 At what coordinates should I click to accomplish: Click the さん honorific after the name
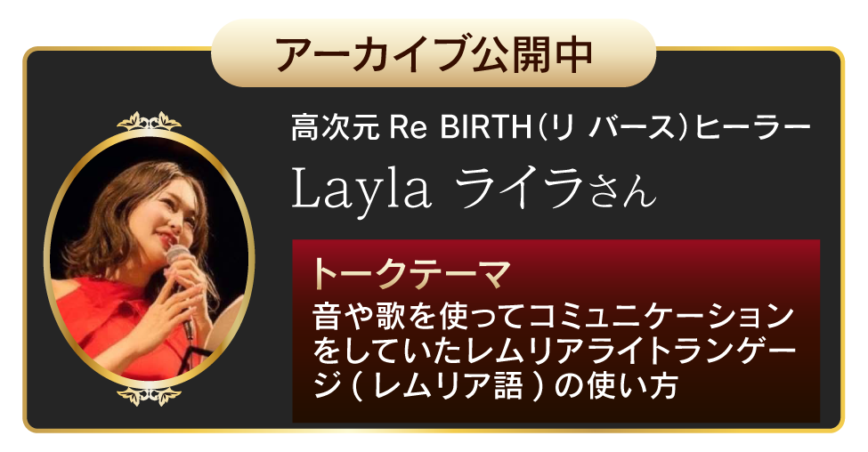click(621, 192)
